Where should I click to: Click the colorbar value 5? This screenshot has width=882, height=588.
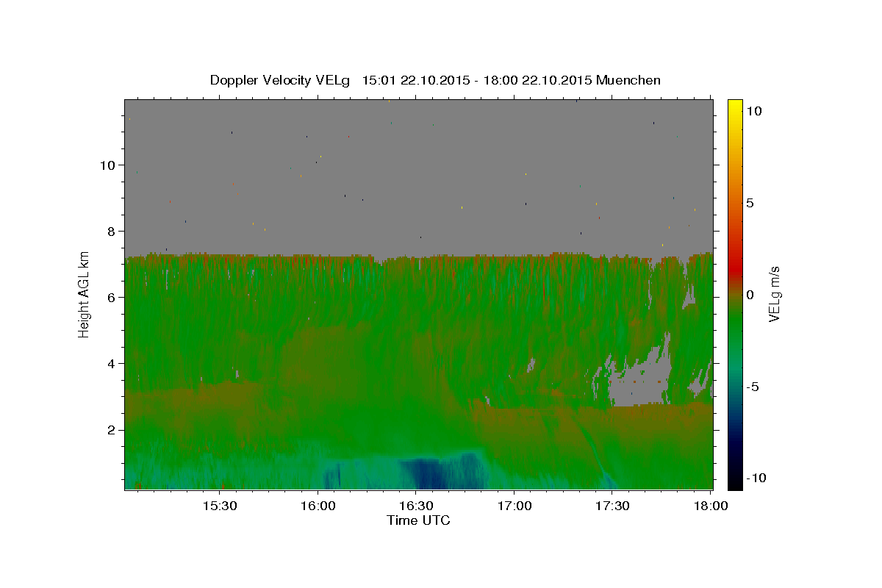[750, 203]
